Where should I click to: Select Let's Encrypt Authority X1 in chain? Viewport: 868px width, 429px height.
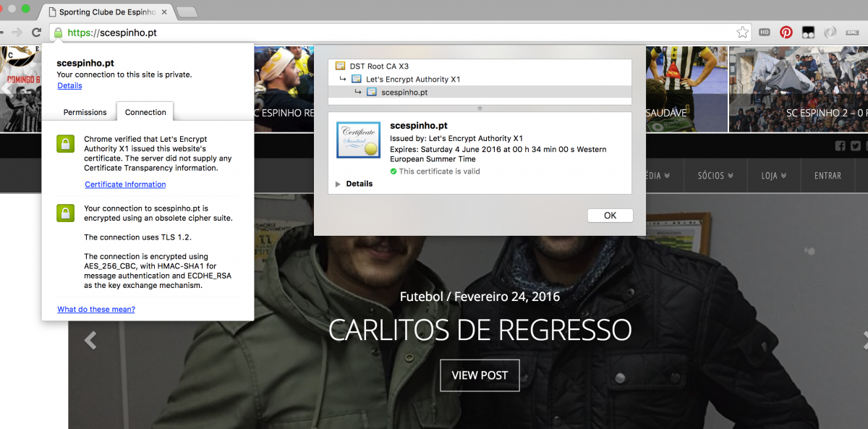pyautogui.click(x=480, y=79)
